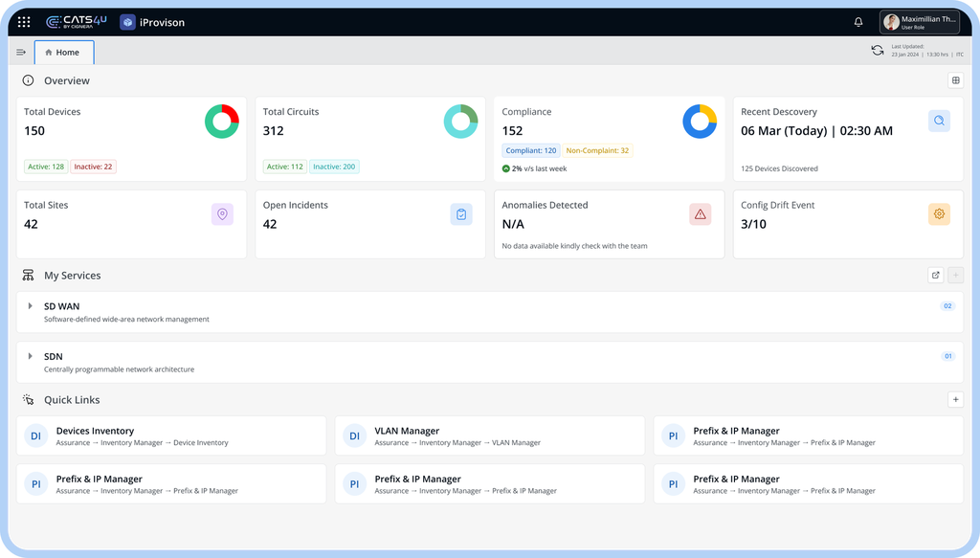Click the '06 Mar (Today) | 02:30 AM' value
The image size is (980, 558).
click(816, 131)
